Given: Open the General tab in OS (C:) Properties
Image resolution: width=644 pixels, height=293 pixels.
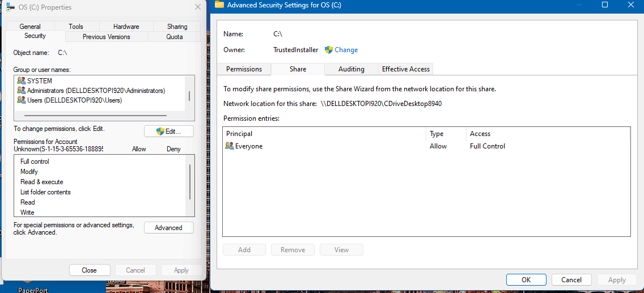Looking at the screenshot, I should coord(30,26).
